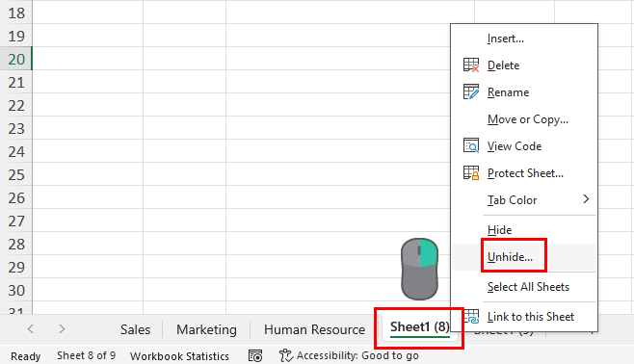Image resolution: width=634 pixels, height=364 pixels.
Task: Open Move or Copy... dialog
Action: tap(528, 119)
